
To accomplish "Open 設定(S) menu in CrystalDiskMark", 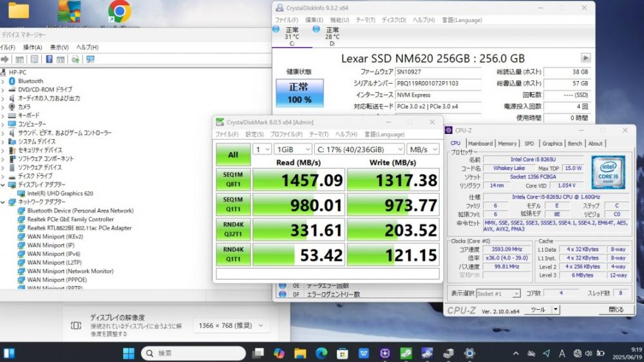I will (x=254, y=135).
